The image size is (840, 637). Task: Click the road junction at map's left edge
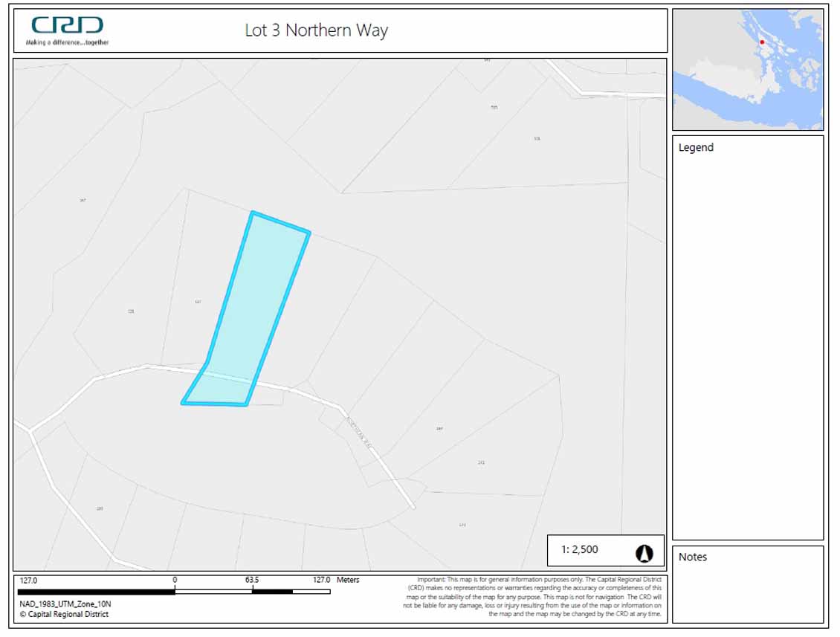pos(29,430)
